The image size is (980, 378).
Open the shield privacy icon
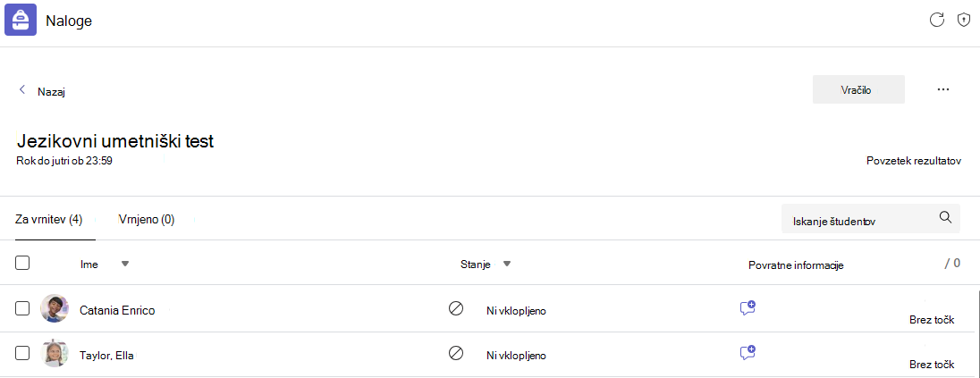[x=964, y=20]
